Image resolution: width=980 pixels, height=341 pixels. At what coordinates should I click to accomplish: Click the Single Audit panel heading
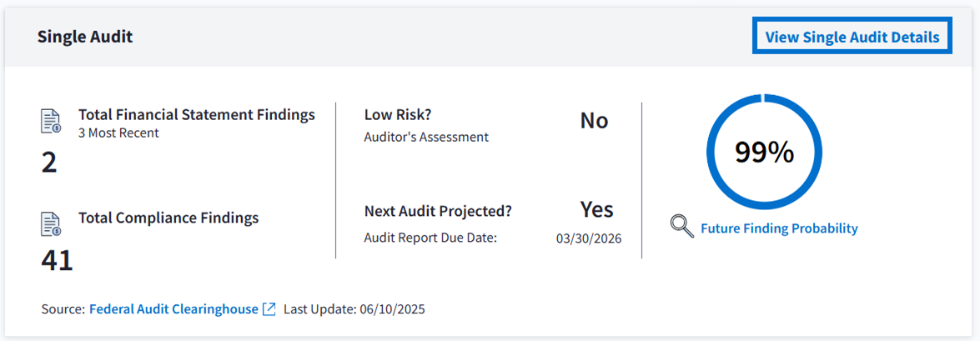coord(85,37)
